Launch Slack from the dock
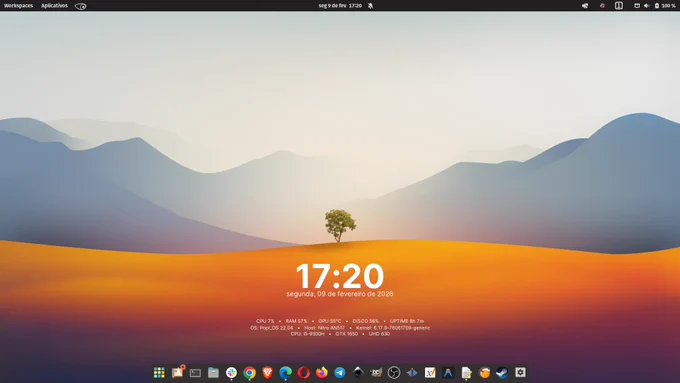The width and height of the screenshot is (680, 383). (232, 373)
